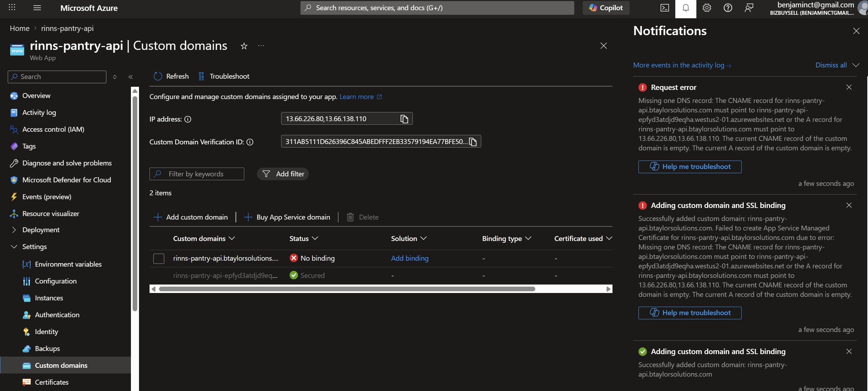Click the IP address info icon

point(188,119)
